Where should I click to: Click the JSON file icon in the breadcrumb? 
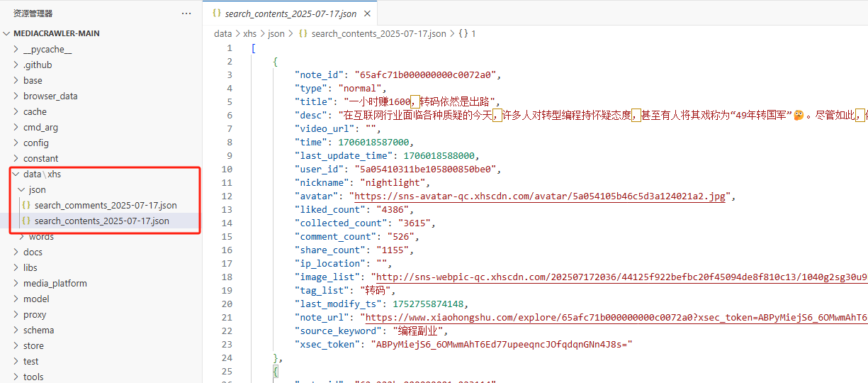[303, 33]
